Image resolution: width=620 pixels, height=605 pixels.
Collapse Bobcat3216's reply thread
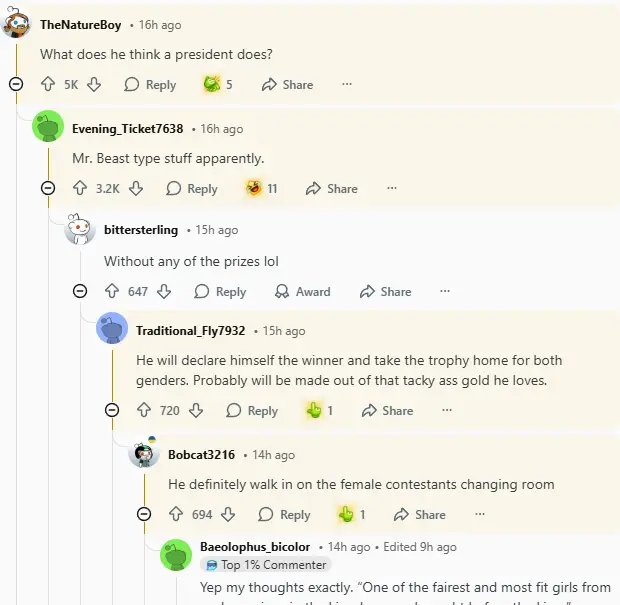[144, 515]
